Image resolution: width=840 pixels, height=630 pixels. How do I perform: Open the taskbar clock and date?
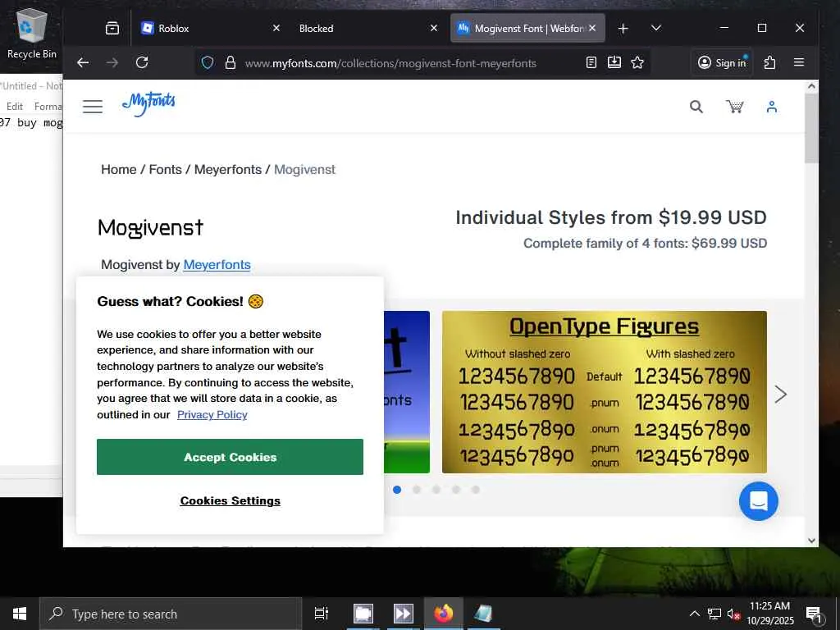[x=769, y=614]
